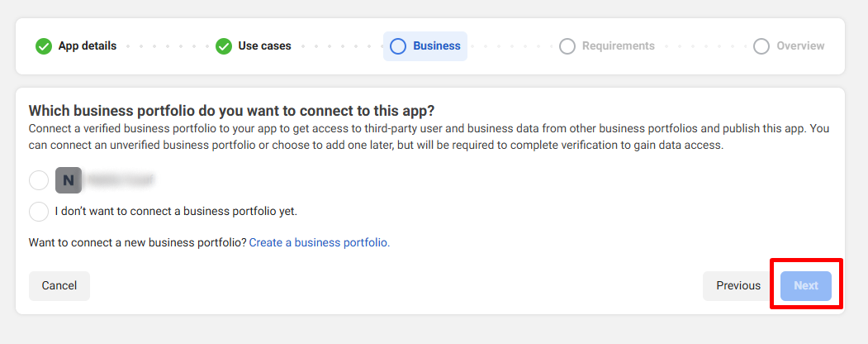Screen dimensions: 868x344
Task: Click the green checkmark beside App details
Action: tap(44, 46)
